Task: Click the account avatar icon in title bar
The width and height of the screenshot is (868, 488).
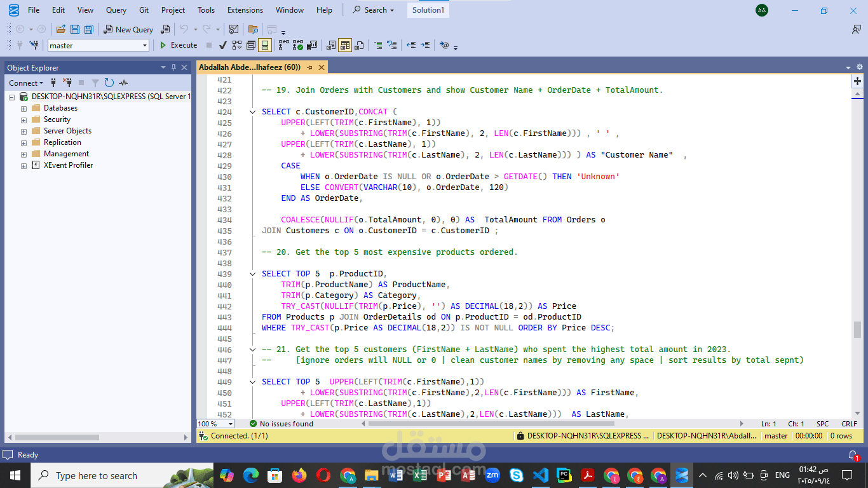Action: tap(761, 10)
